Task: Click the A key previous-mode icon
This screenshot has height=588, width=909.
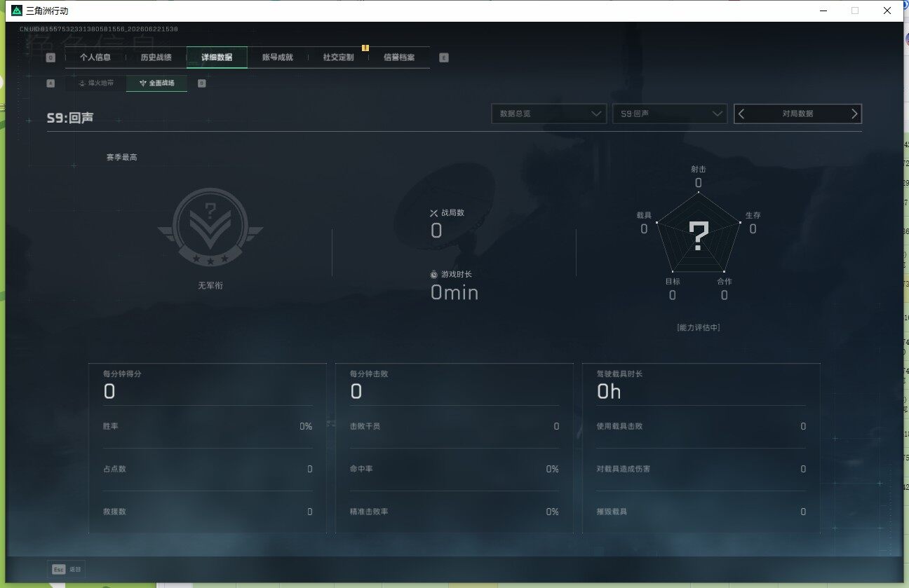Action: point(50,83)
